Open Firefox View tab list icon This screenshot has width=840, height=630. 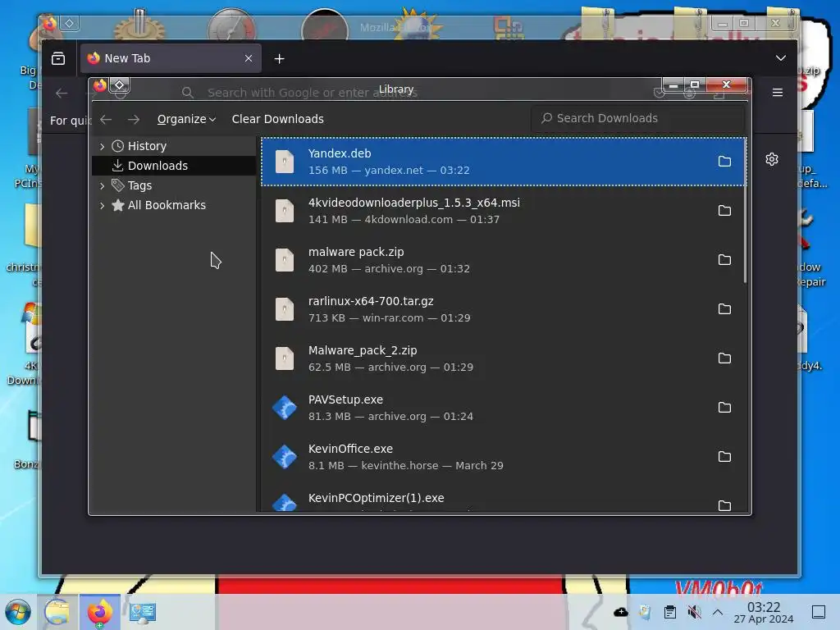[x=58, y=58]
